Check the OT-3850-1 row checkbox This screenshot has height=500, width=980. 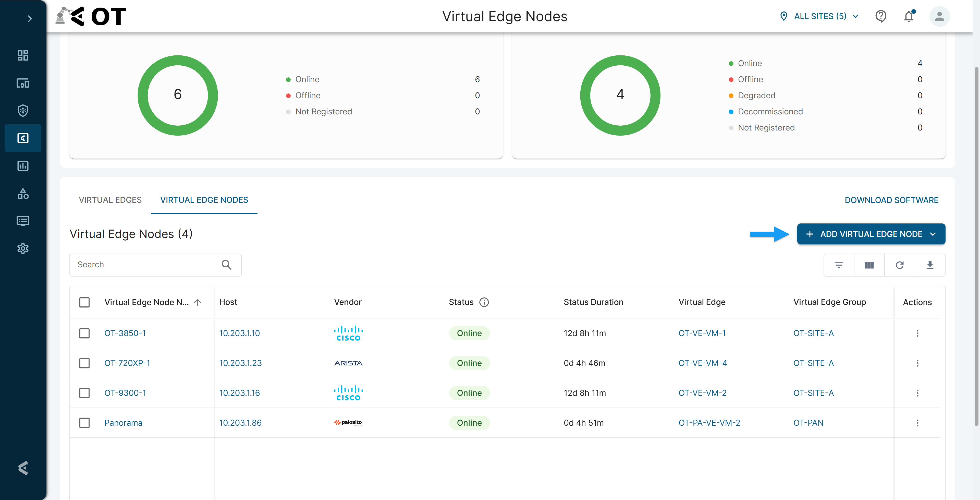coord(84,333)
